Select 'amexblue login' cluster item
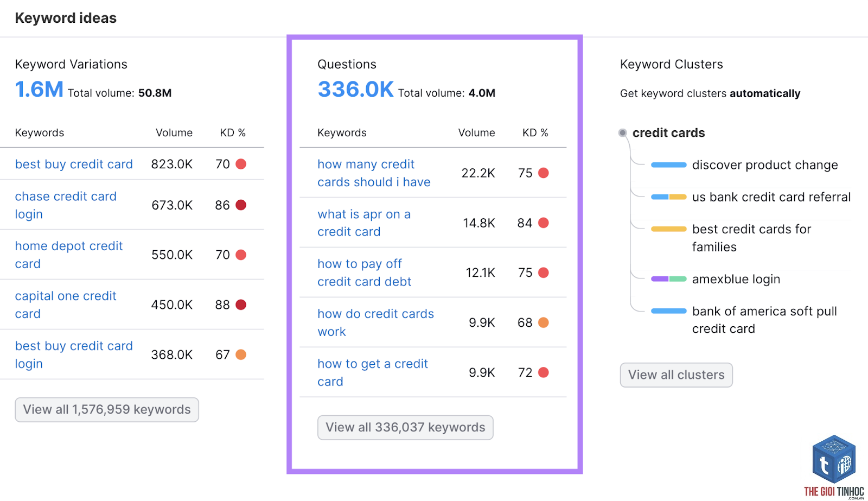The height and width of the screenshot is (501, 868). [736, 279]
